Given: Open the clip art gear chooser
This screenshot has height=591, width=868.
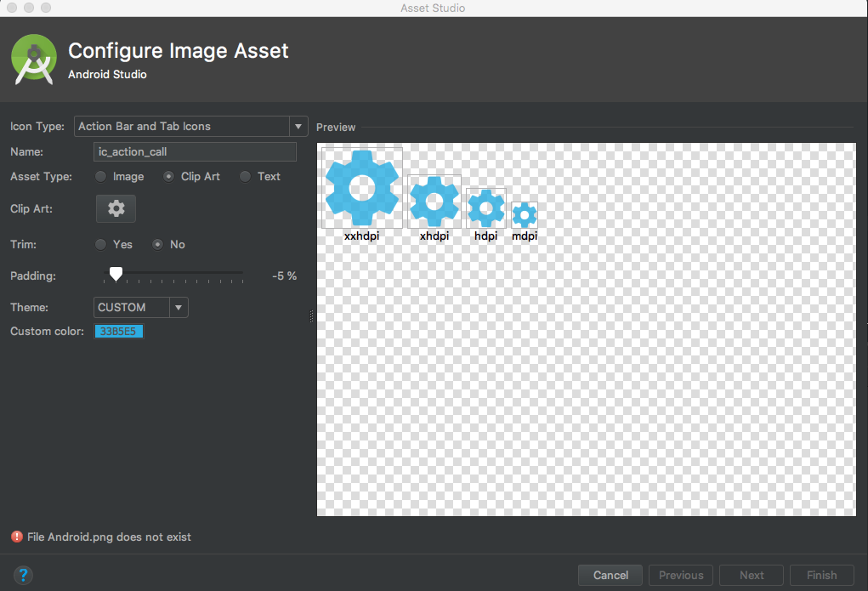Looking at the screenshot, I should tap(116, 208).
